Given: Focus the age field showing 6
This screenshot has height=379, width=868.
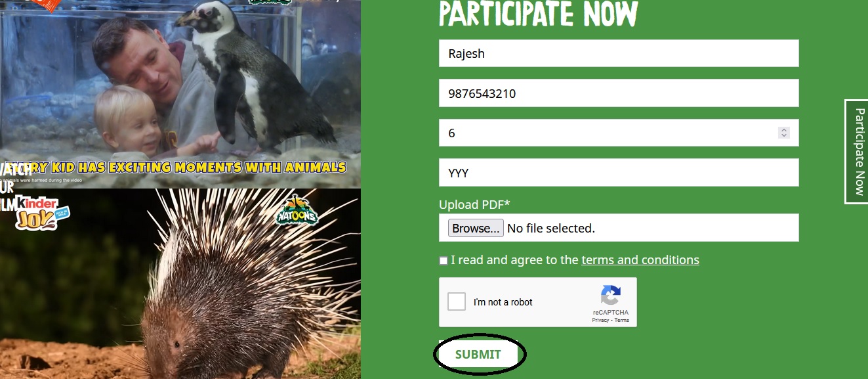Looking at the screenshot, I should tap(619, 133).
